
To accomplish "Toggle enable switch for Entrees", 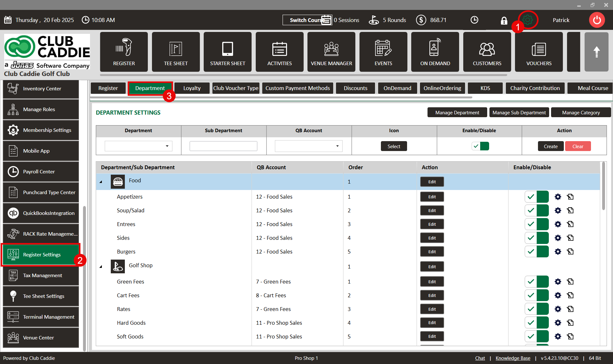I will tap(536, 224).
